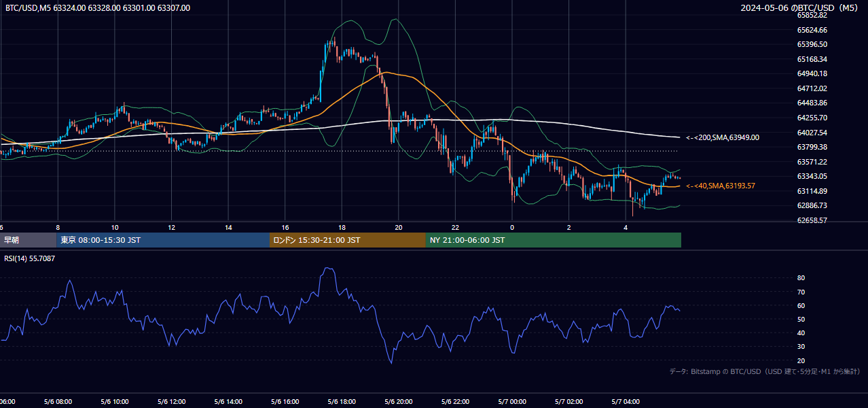
Task: Click the 5/7 04:00 time label
Action: coord(626,402)
